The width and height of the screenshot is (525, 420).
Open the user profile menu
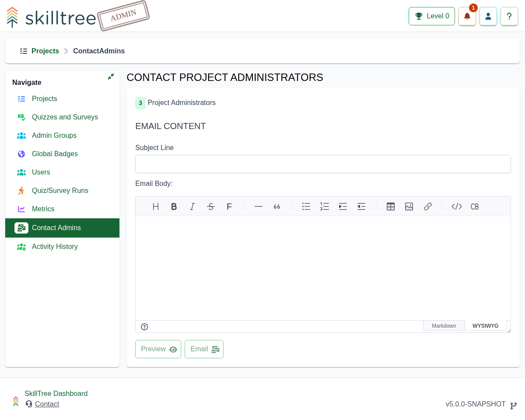point(488,16)
